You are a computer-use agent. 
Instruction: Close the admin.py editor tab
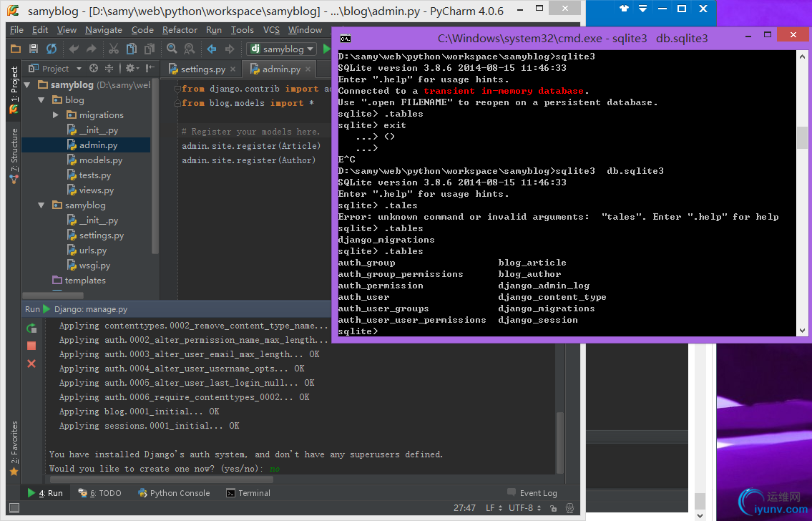pyautogui.click(x=308, y=69)
